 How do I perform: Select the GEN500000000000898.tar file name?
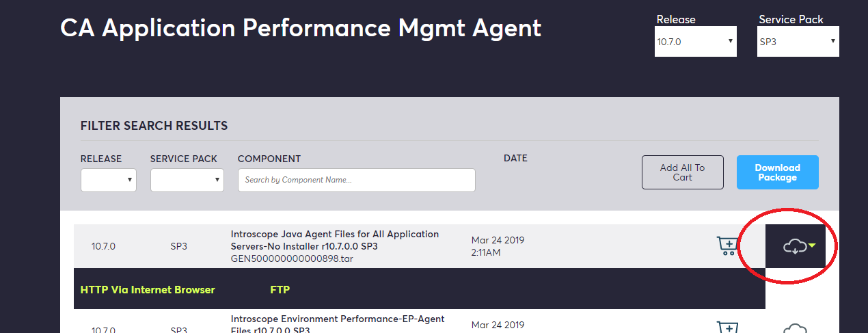(x=292, y=258)
